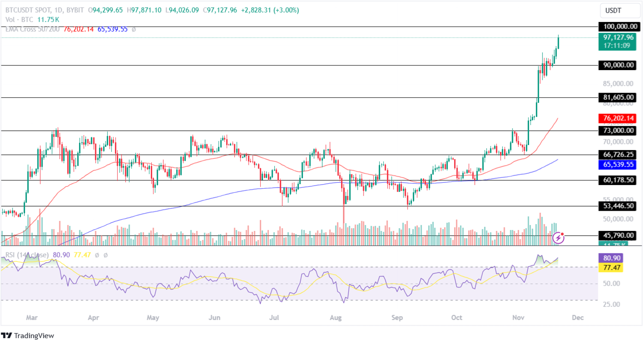This screenshot has width=644, height=340.
Task: Click the Dec label on time axis
Action: [578, 318]
